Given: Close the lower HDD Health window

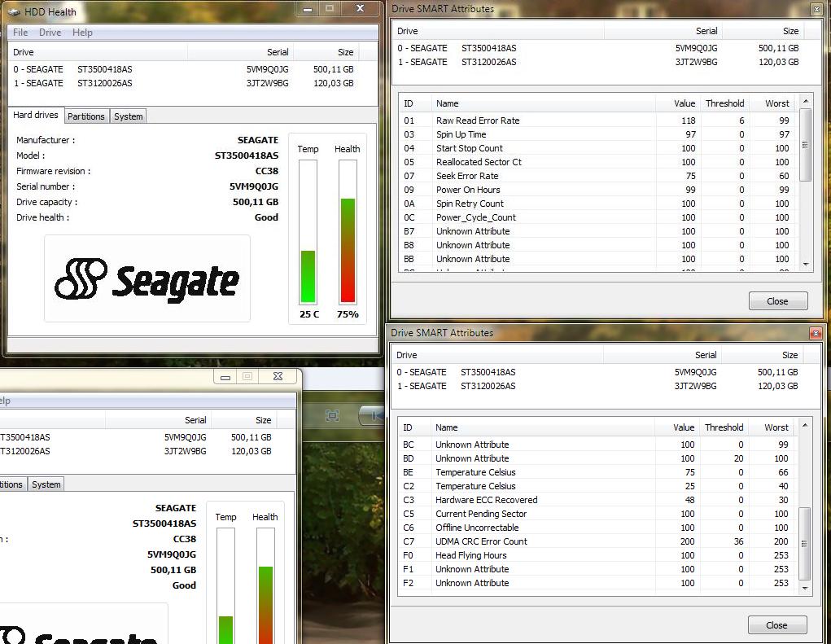Looking at the screenshot, I should [x=278, y=376].
